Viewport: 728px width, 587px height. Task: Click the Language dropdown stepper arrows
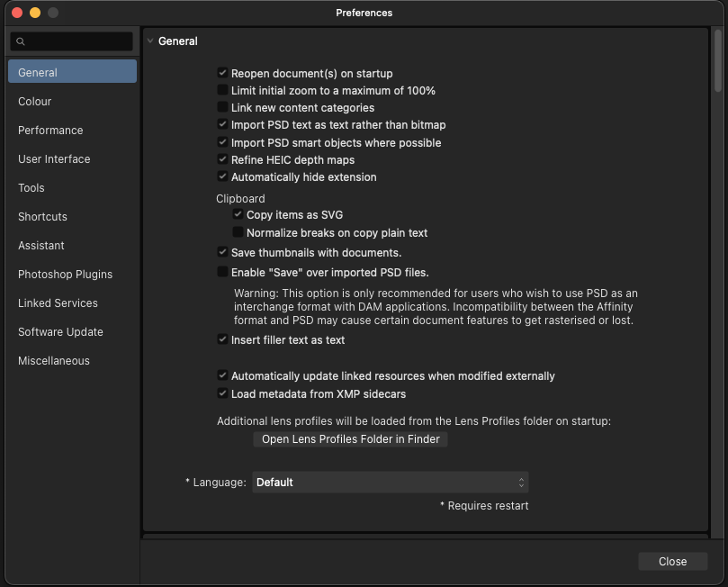521,483
